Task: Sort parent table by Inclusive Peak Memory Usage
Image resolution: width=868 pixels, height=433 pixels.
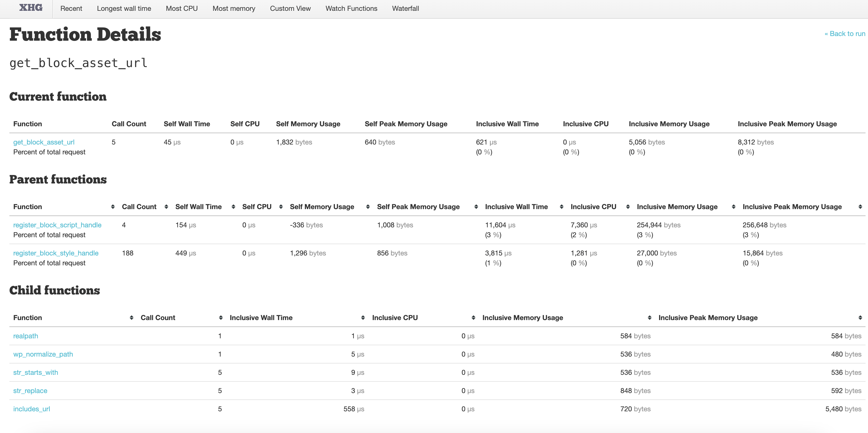Action: (792, 207)
